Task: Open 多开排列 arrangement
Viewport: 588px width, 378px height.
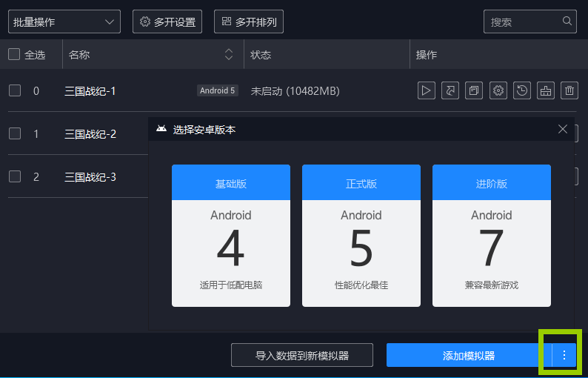Action: [249, 21]
